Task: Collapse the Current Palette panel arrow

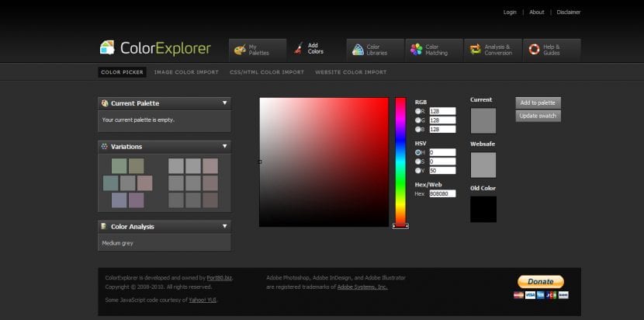Action: [x=225, y=103]
